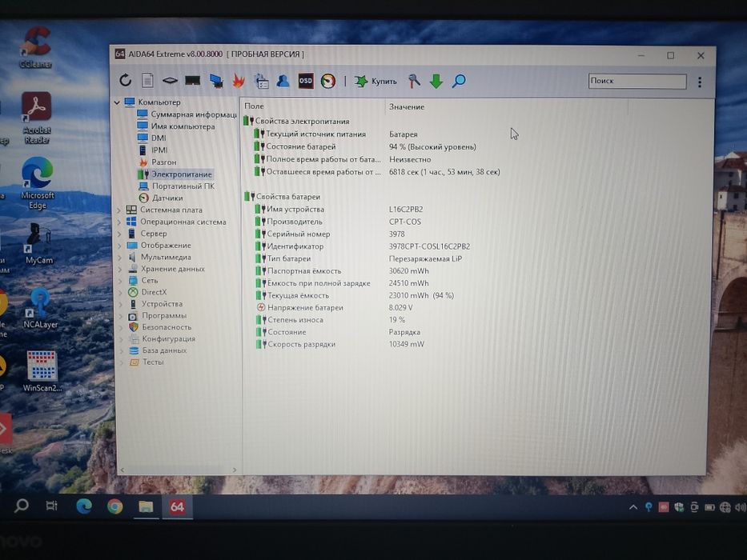Open File Explorer from the taskbar

[146, 506]
